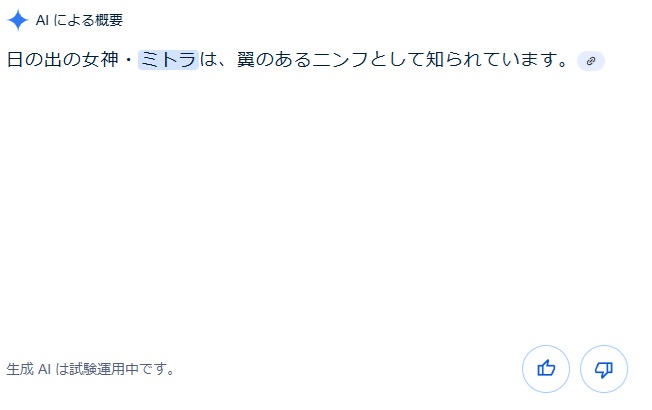
Task: Click the footer text "生成 AI は試験運用中です。"
Action: [91, 368]
